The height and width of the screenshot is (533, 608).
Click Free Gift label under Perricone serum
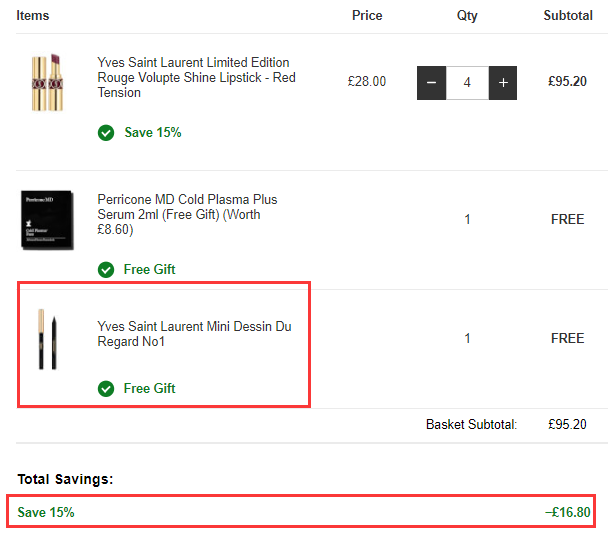point(149,269)
